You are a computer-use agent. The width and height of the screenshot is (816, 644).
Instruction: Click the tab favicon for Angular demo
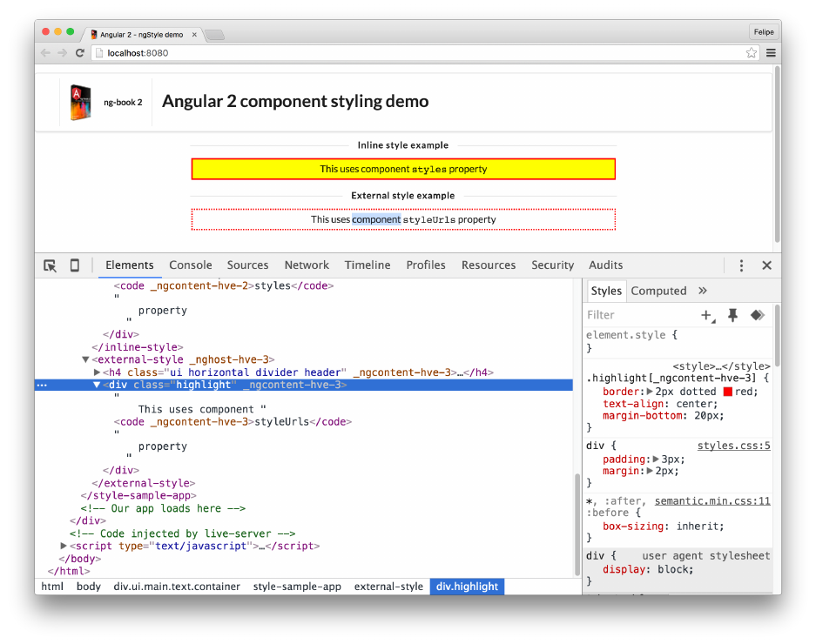(x=94, y=35)
